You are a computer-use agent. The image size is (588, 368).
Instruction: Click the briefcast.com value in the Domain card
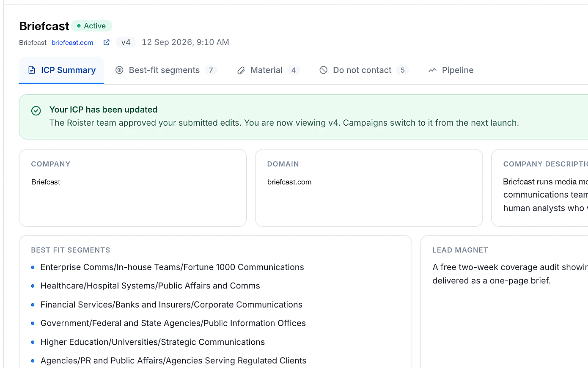coord(289,182)
